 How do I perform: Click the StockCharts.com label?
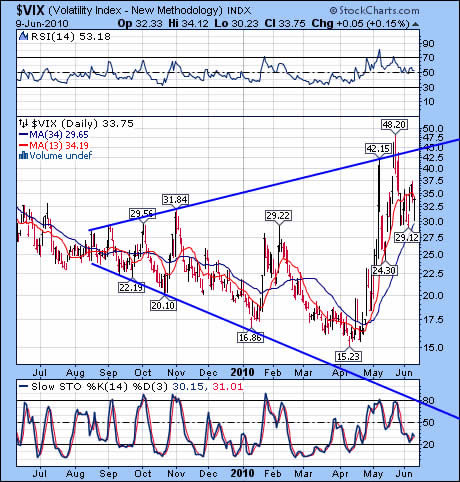374,11
